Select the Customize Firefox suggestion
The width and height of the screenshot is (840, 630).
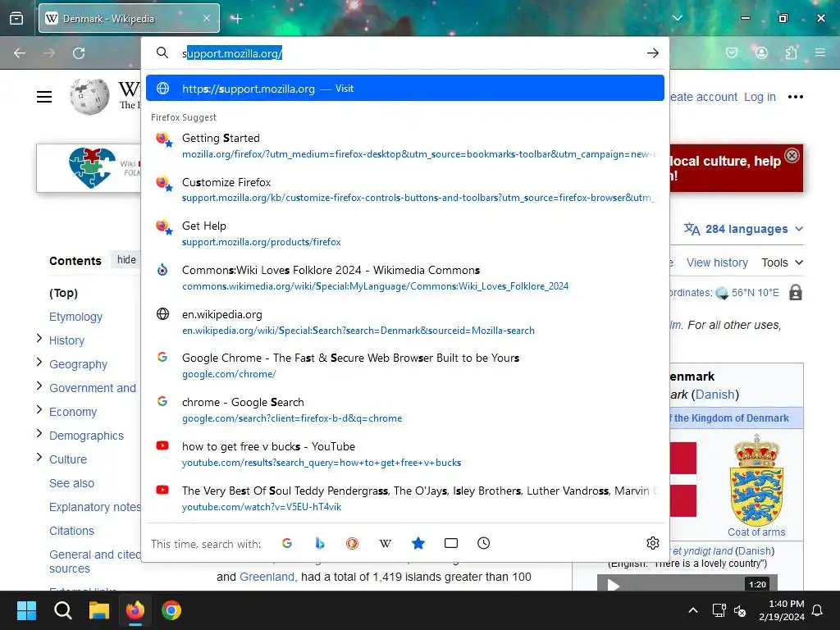tap(405, 189)
